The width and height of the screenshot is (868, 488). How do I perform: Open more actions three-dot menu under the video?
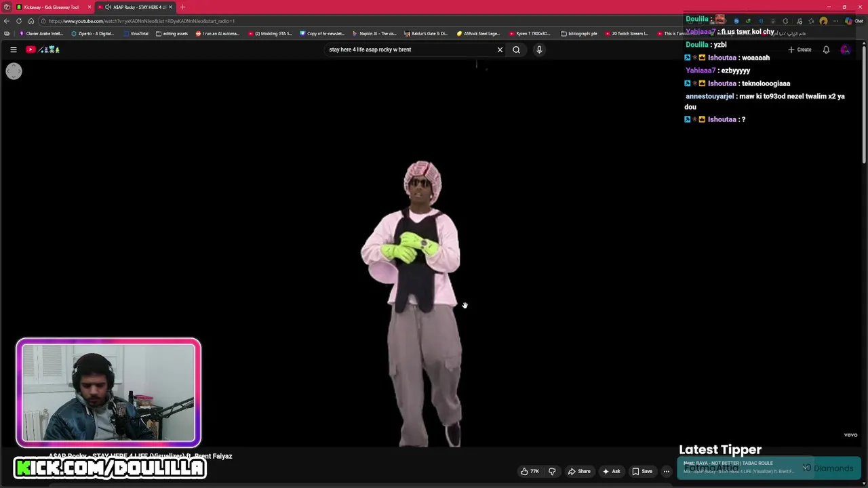coord(667,471)
